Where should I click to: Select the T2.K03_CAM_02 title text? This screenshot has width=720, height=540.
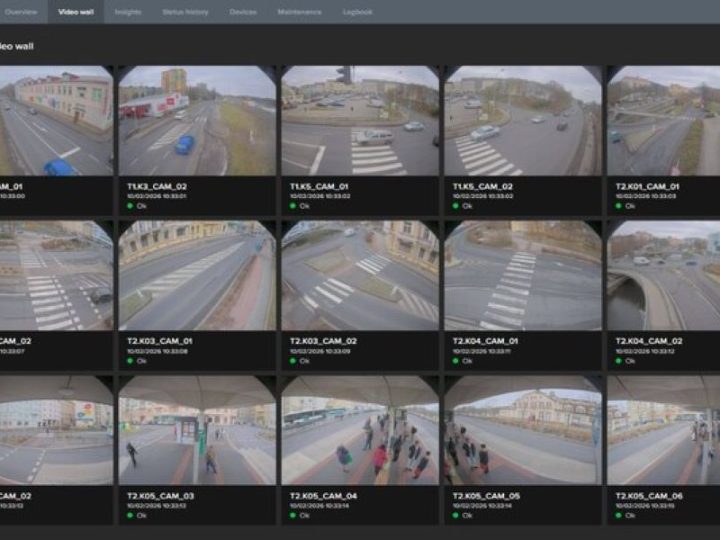click(x=323, y=341)
